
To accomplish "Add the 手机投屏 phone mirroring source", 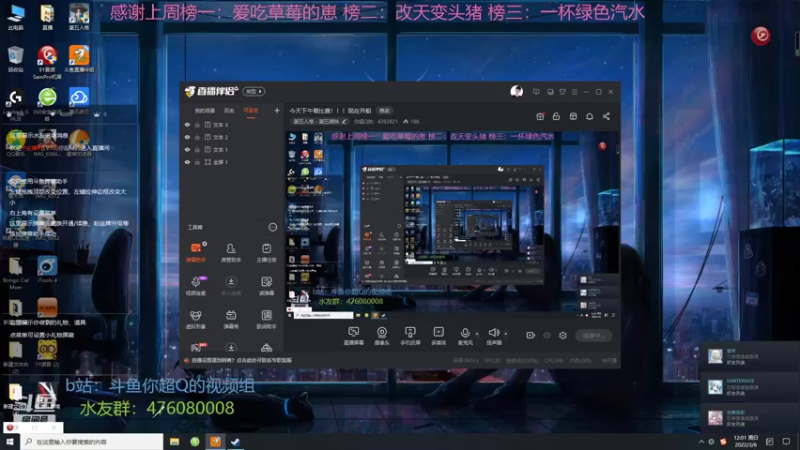I will tap(410, 336).
